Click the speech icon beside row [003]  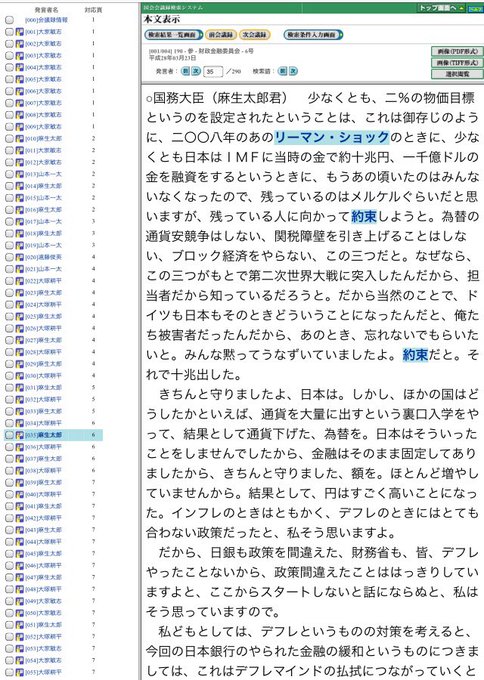point(20,56)
